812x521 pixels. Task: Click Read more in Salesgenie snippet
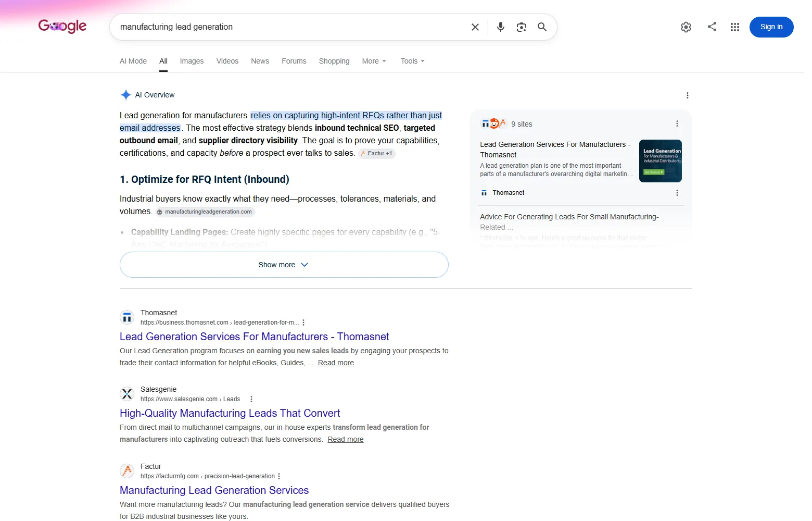tap(346, 439)
